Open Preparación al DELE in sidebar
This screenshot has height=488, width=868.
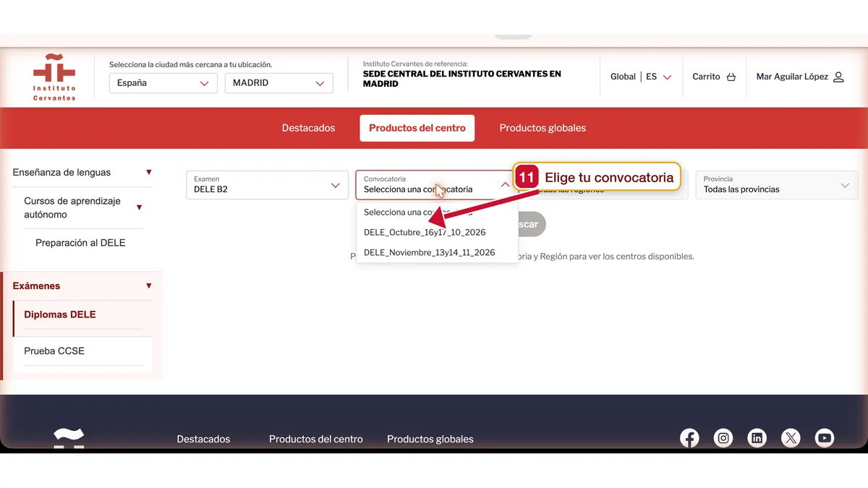point(80,243)
